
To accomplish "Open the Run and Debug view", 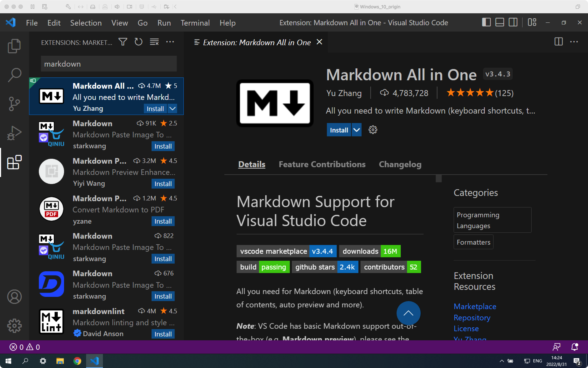I will pyautogui.click(x=14, y=133).
